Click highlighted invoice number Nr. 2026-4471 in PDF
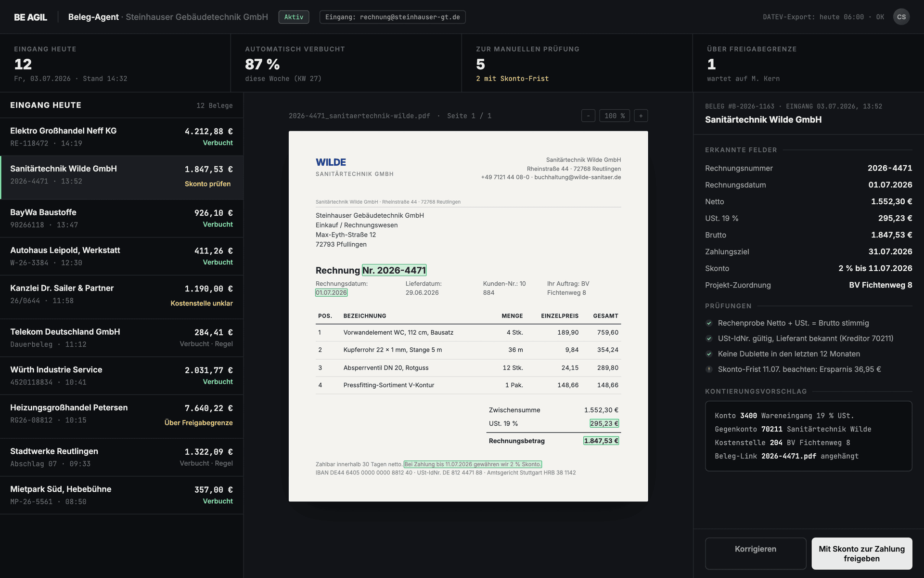The image size is (924, 578). point(394,270)
